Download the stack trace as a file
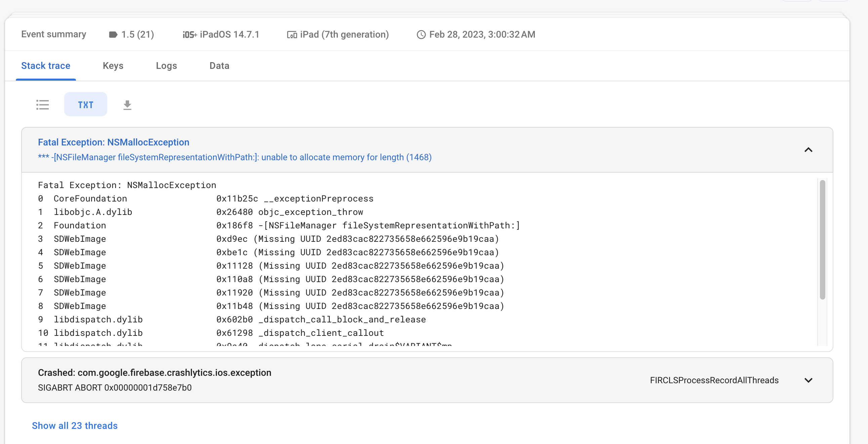This screenshot has width=868, height=444. click(x=127, y=104)
